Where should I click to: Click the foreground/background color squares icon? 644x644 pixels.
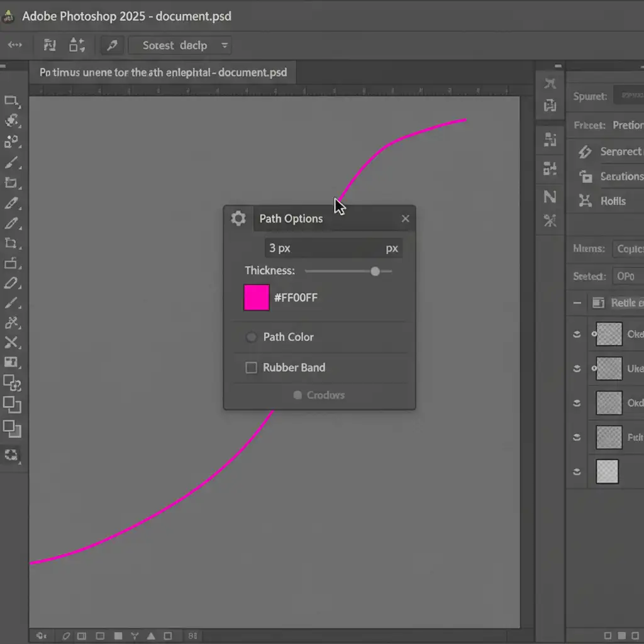12,428
